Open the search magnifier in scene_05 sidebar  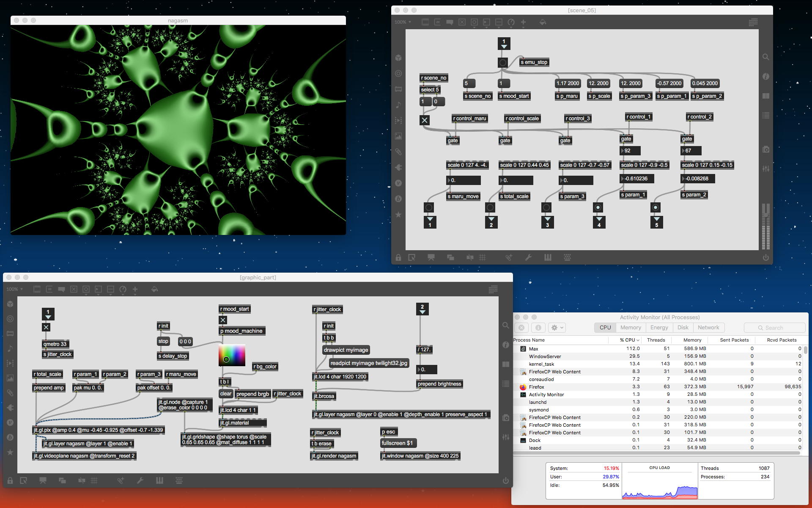point(766,57)
